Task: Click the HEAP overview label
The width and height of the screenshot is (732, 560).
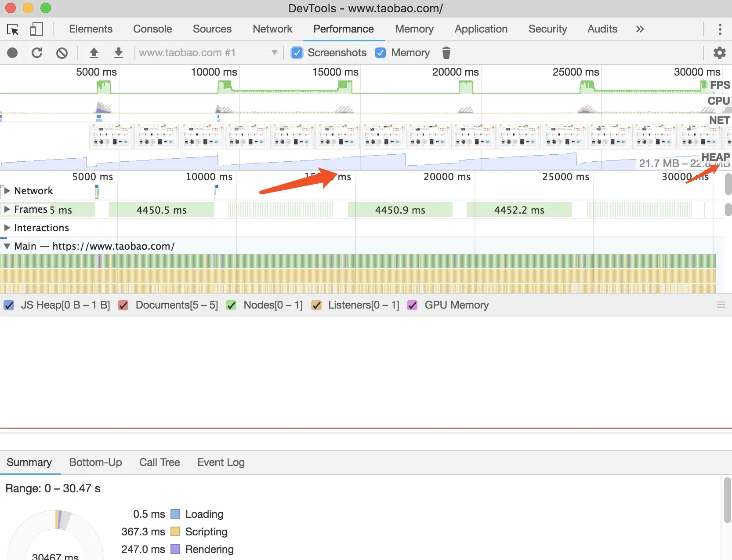Action: pyautogui.click(x=716, y=157)
